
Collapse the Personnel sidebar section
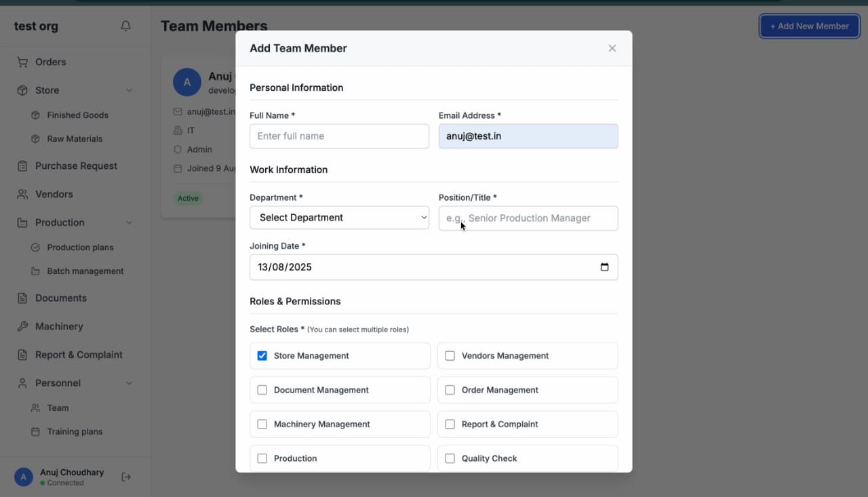[x=129, y=383]
